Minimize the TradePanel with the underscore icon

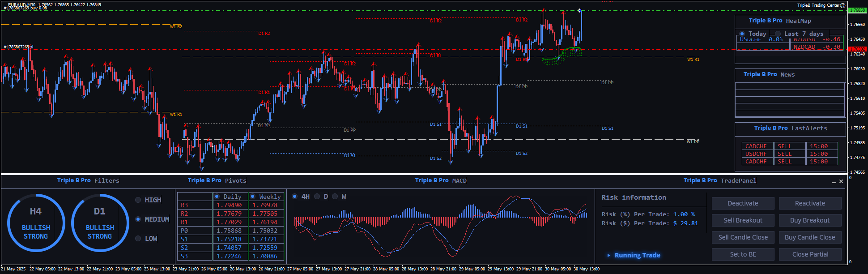click(x=834, y=182)
